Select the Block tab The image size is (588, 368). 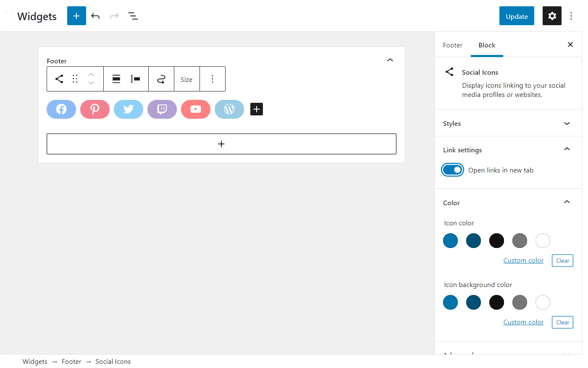point(486,45)
